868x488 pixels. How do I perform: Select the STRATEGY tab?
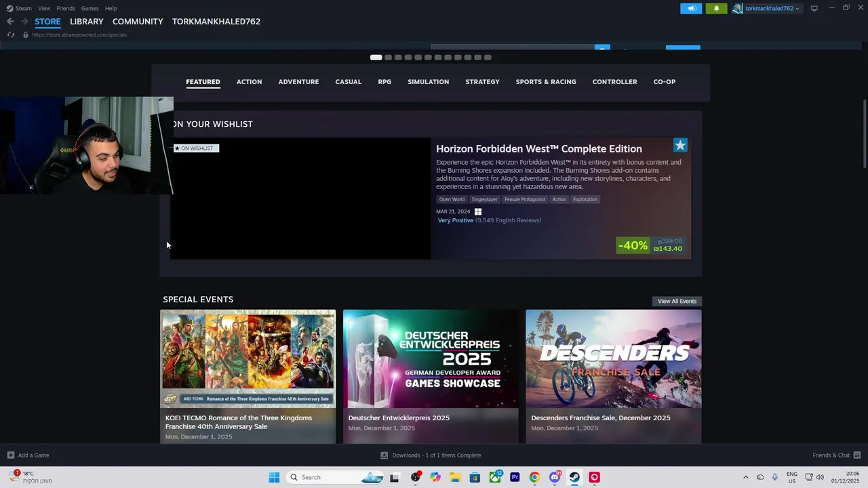pyautogui.click(x=482, y=82)
